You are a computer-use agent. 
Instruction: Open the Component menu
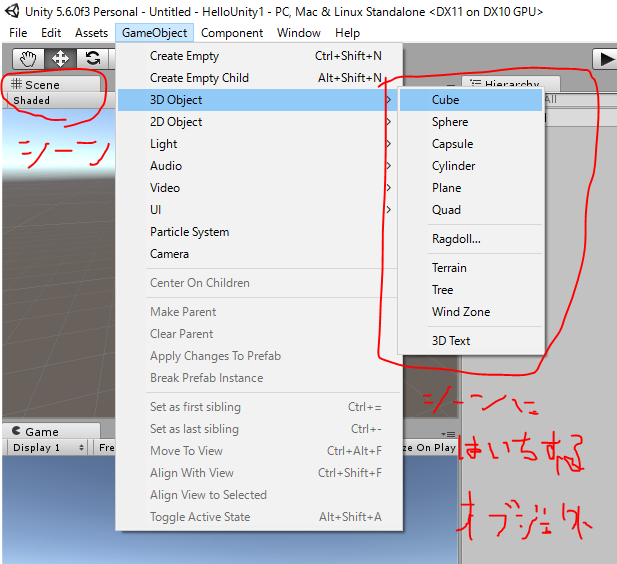[x=232, y=33]
